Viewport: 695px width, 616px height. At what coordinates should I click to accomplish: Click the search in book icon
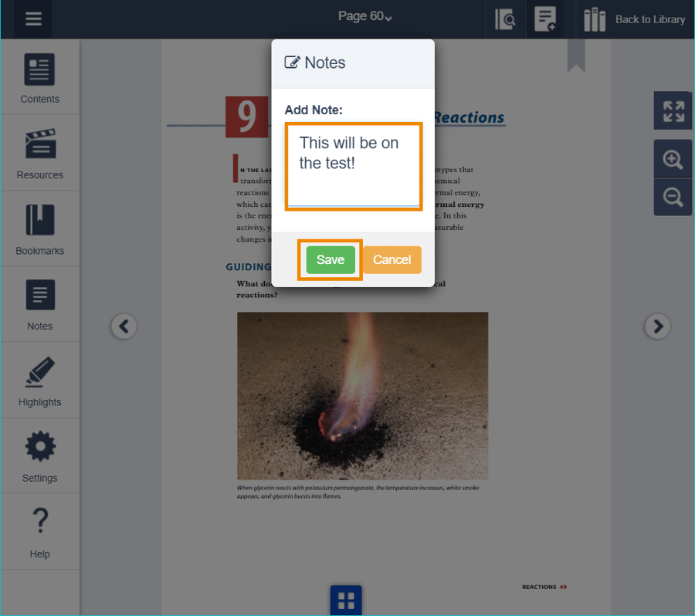pyautogui.click(x=505, y=19)
